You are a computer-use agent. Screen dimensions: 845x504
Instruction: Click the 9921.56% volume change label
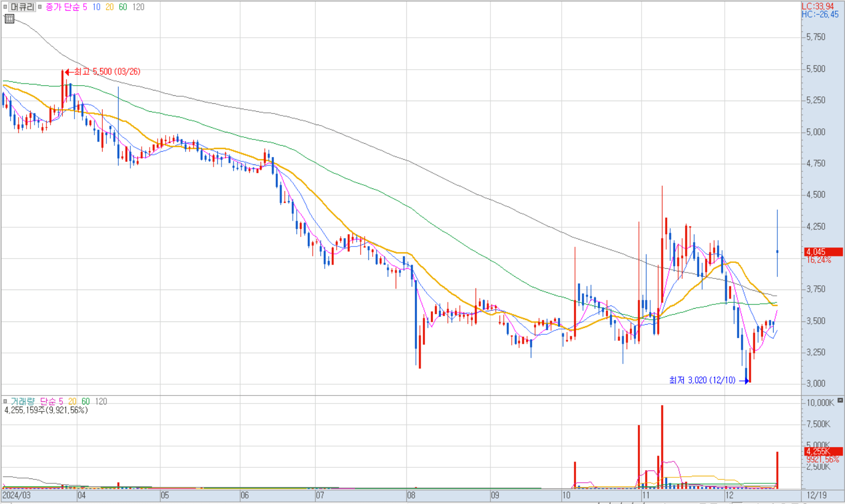pyautogui.click(x=823, y=459)
